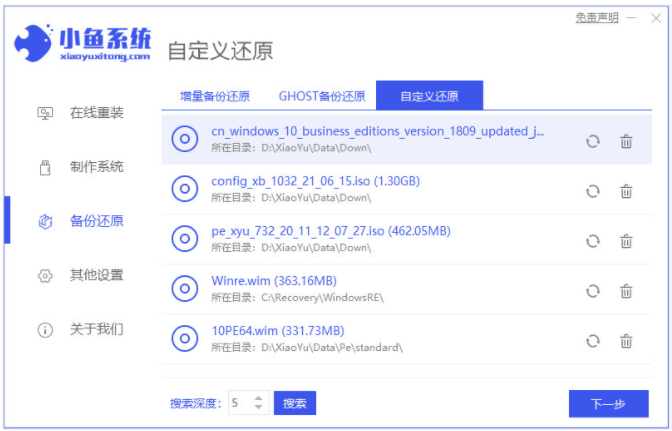Click the disc icon beside Winre.wim
The width and height of the screenshot is (672, 431).
click(185, 290)
